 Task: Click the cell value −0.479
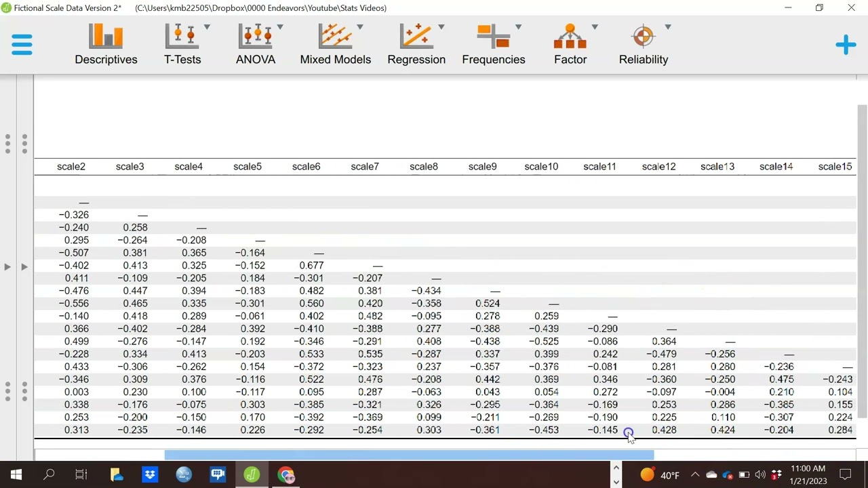(x=661, y=354)
